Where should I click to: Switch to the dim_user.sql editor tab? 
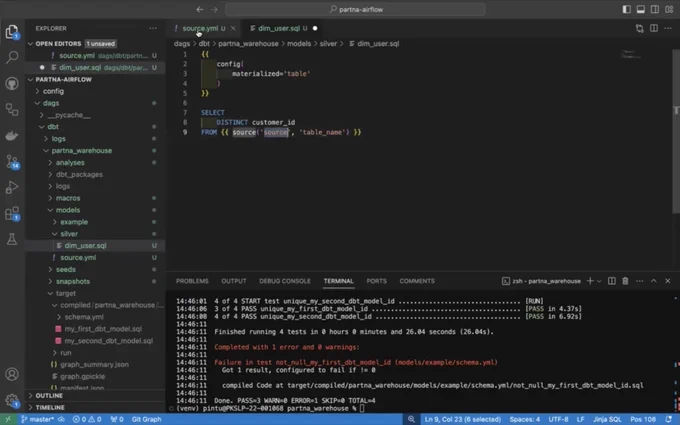[x=279, y=28]
